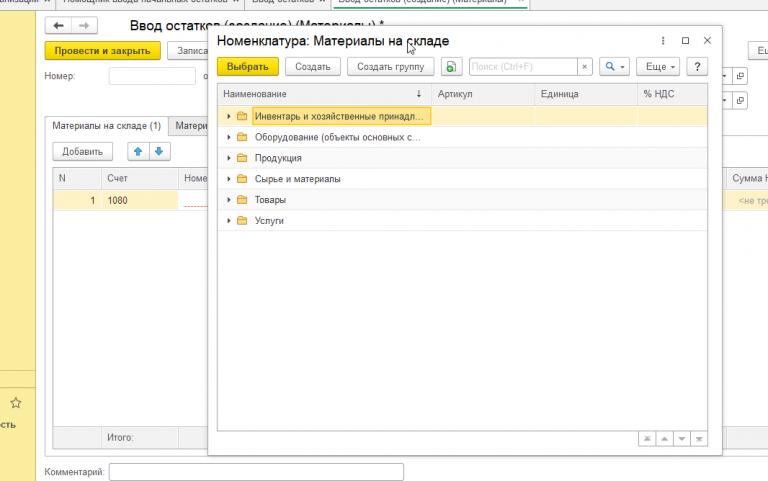Expand the Услуги group
768x481 pixels.
click(x=229, y=220)
